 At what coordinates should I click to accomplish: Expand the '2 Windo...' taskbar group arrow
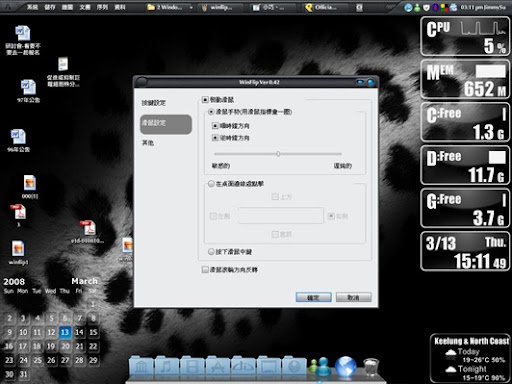pyautogui.click(x=191, y=7)
